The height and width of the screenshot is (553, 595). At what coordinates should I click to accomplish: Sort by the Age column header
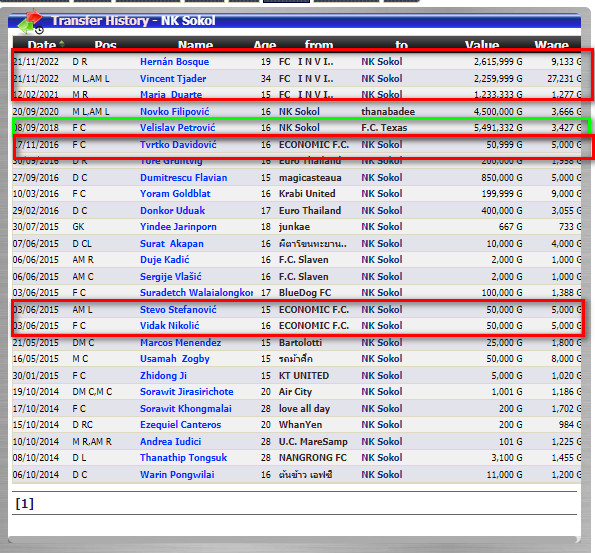[264, 45]
